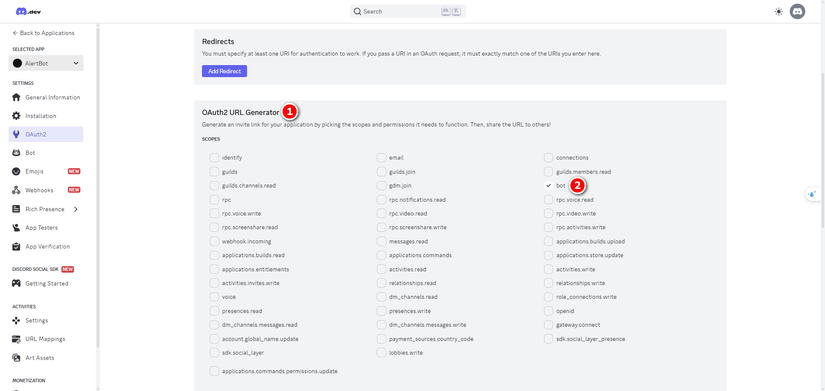Enable the email scope checkbox

click(x=381, y=158)
